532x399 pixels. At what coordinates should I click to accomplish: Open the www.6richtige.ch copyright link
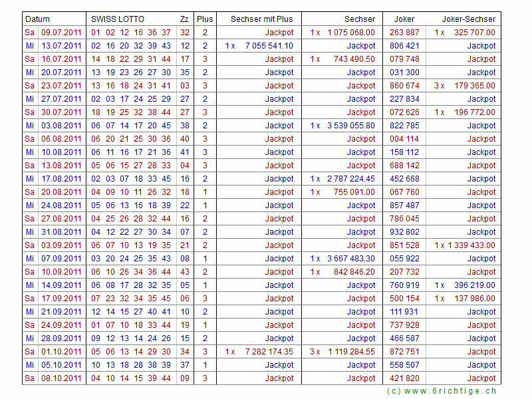442,391
